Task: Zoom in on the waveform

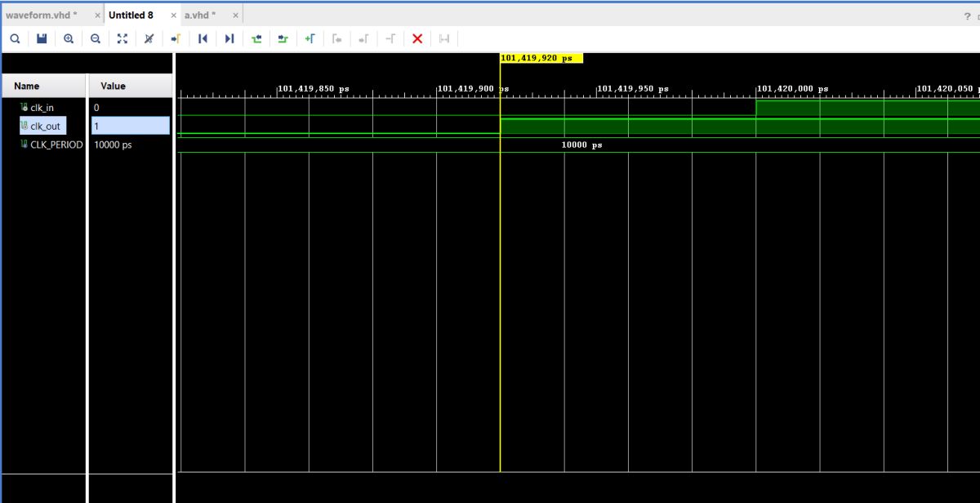Action: [x=69, y=38]
